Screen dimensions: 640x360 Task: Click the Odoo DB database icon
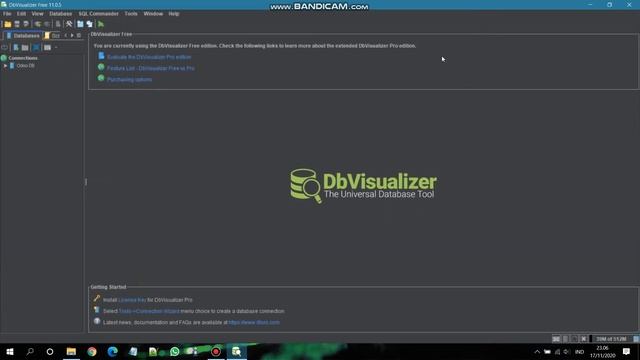(12, 65)
